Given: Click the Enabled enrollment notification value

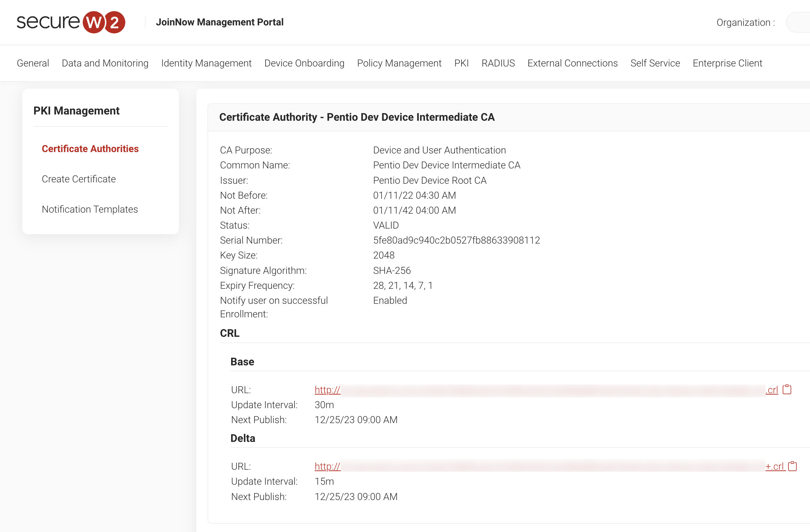Looking at the screenshot, I should click(390, 300).
